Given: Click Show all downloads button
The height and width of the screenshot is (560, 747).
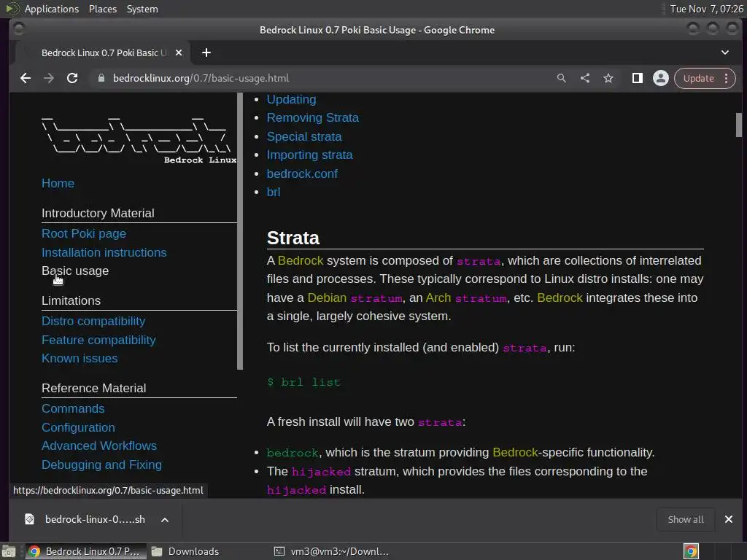Looking at the screenshot, I should 686,519.
